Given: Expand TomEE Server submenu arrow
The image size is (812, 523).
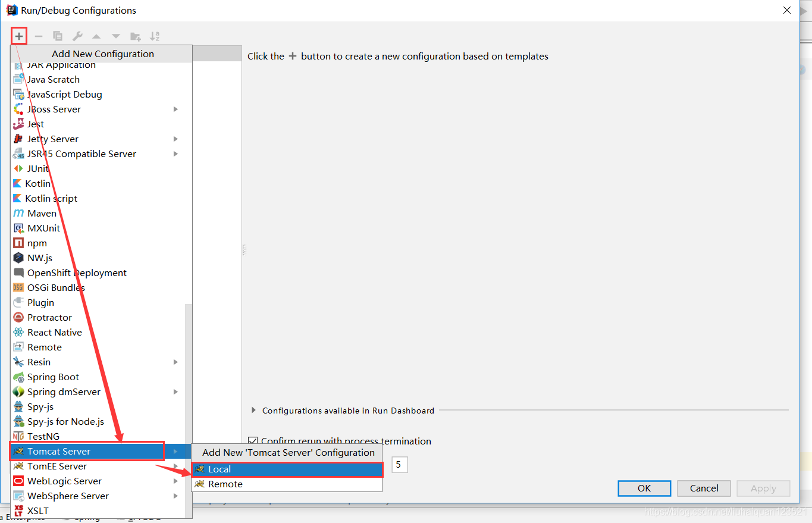Looking at the screenshot, I should [x=175, y=466].
